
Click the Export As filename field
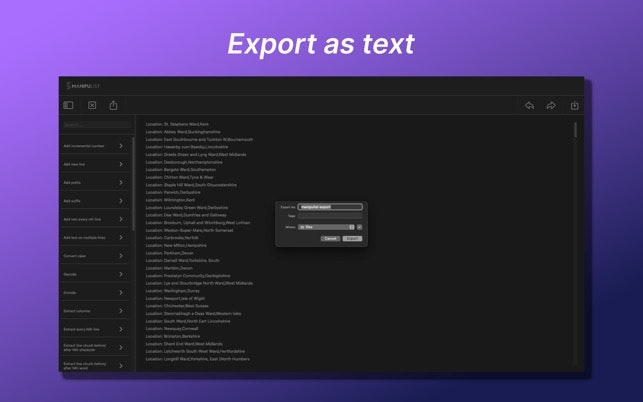click(330, 207)
